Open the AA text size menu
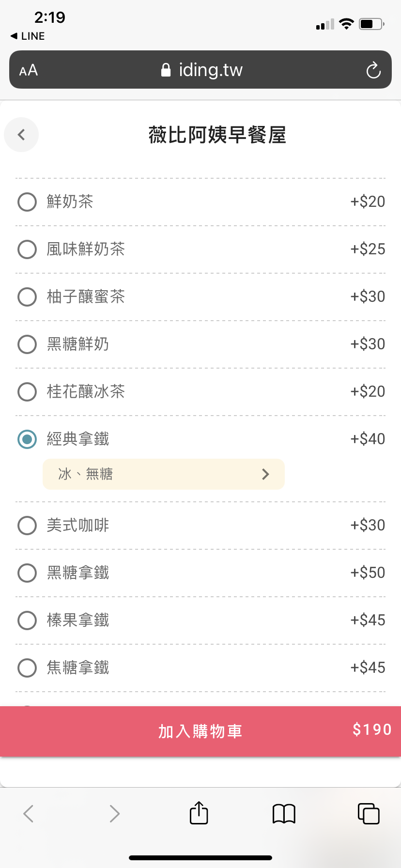This screenshot has height=868, width=401. click(x=29, y=70)
